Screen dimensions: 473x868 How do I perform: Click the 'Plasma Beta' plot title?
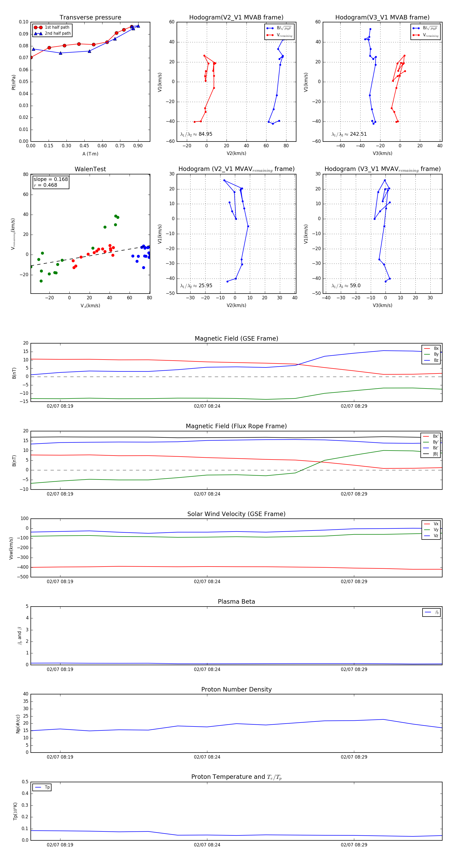(236, 602)
